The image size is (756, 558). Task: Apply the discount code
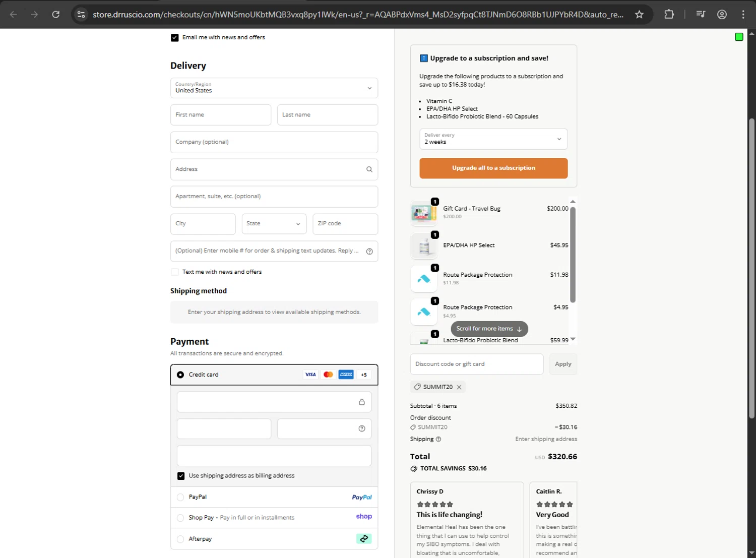pyautogui.click(x=563, y=364)
